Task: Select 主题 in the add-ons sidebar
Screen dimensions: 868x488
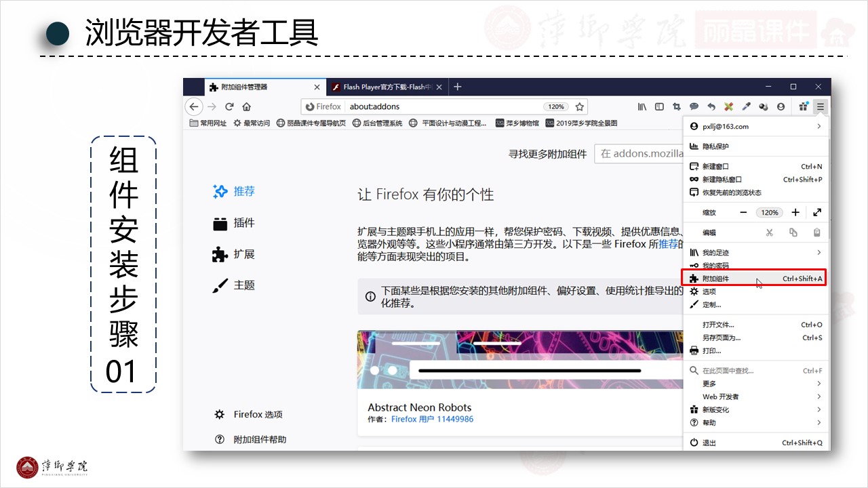Action: [x=234, y=285]
